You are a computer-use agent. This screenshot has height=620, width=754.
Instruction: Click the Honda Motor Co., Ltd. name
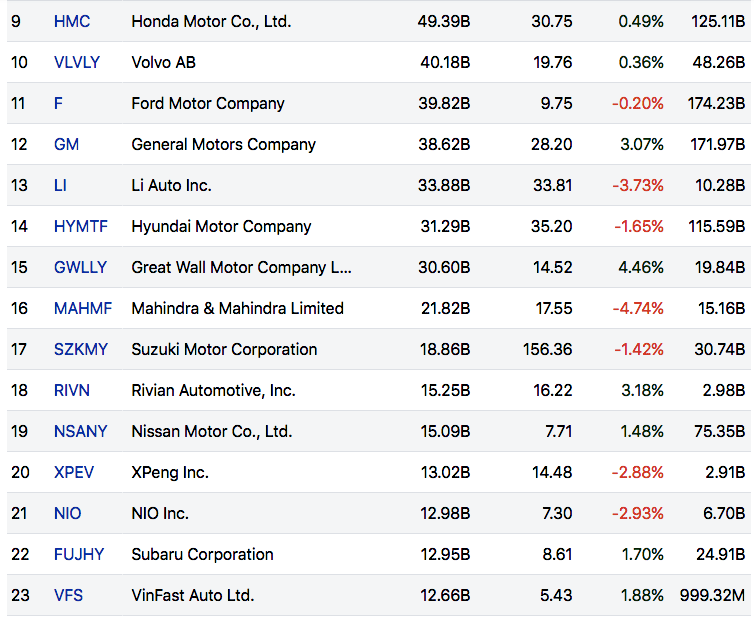pos(211,21)
